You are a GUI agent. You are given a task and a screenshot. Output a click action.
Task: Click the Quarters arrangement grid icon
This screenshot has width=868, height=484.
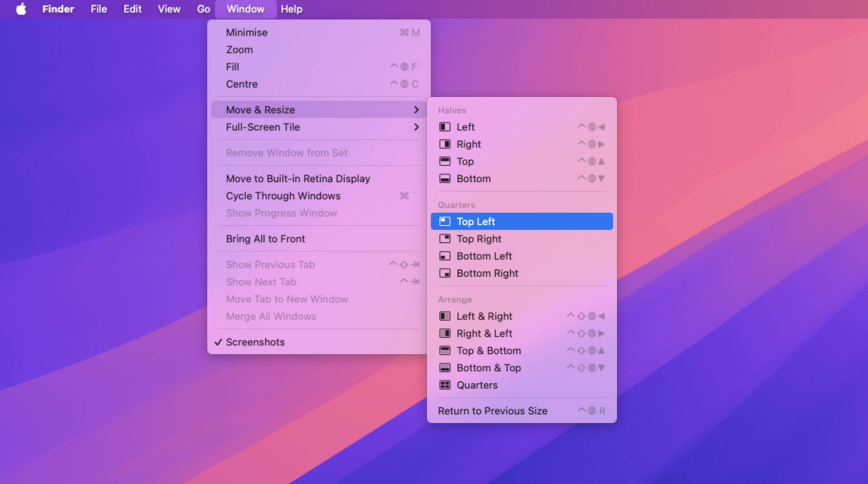point(445,385)
